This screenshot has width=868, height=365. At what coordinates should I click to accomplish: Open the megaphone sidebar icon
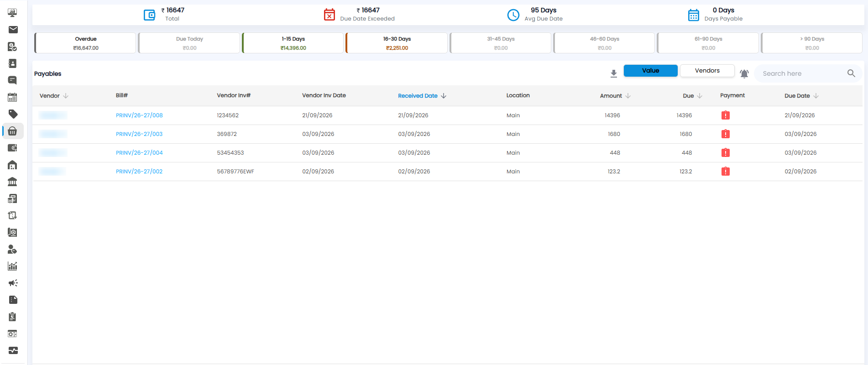click(13, 283)
